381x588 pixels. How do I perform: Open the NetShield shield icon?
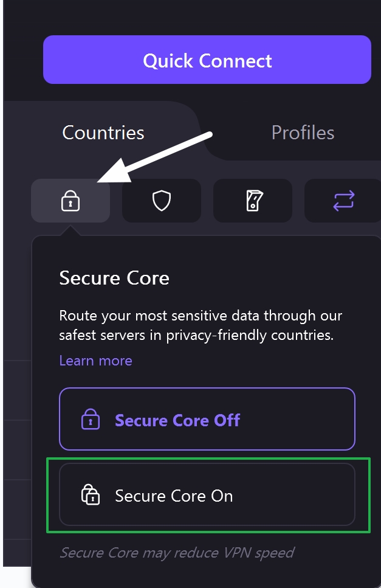click(x=161, y=201)
